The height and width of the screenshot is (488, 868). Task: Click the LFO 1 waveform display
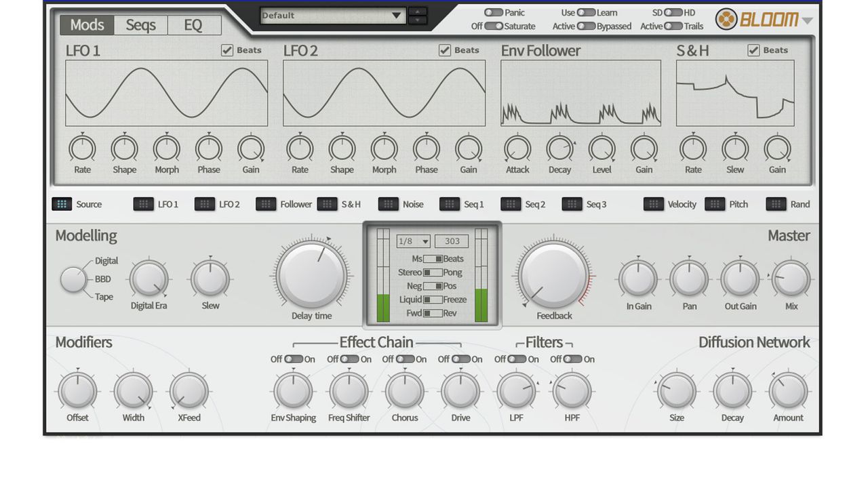[x=167, y=94]
